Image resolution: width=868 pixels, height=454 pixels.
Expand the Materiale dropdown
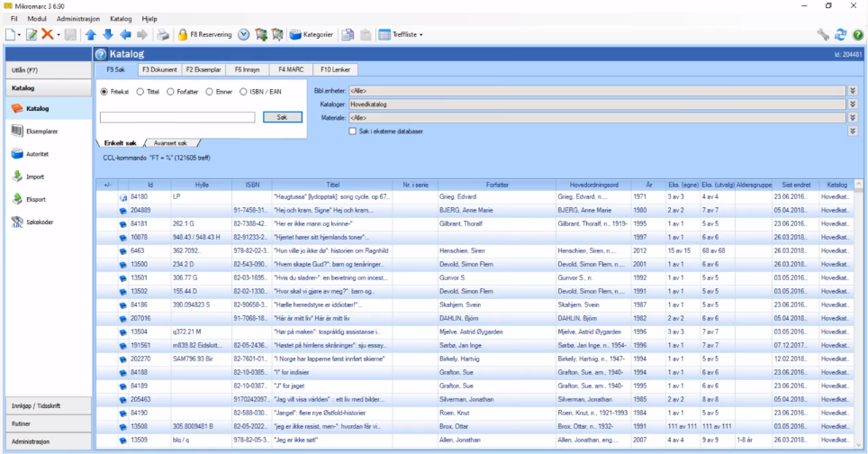852,117
